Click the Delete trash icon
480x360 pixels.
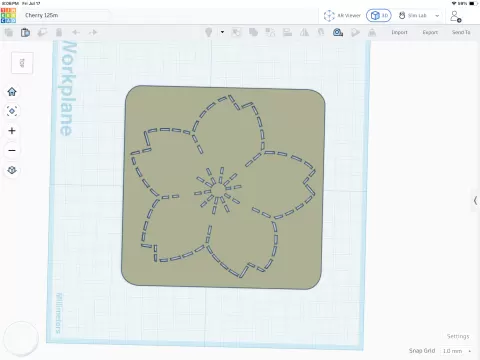[59, 32]
